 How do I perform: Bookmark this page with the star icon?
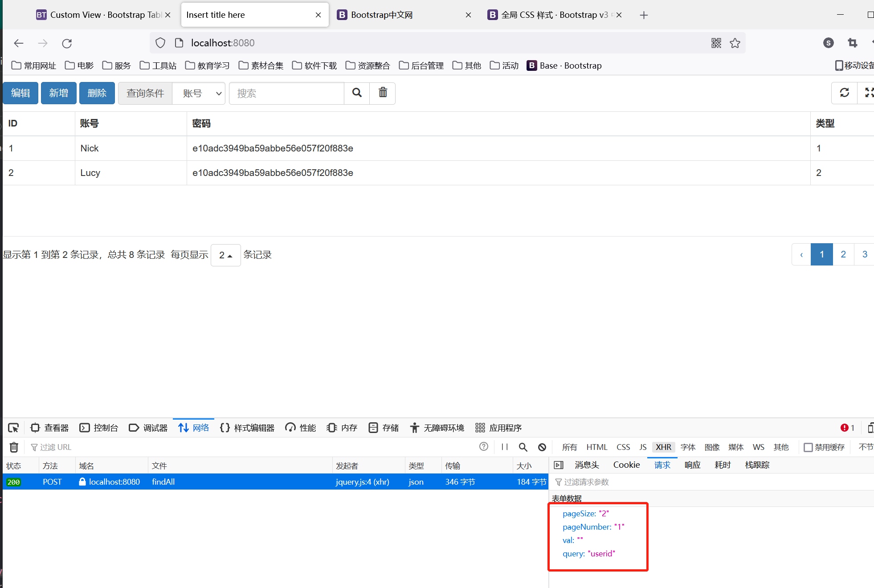[735, 43]
